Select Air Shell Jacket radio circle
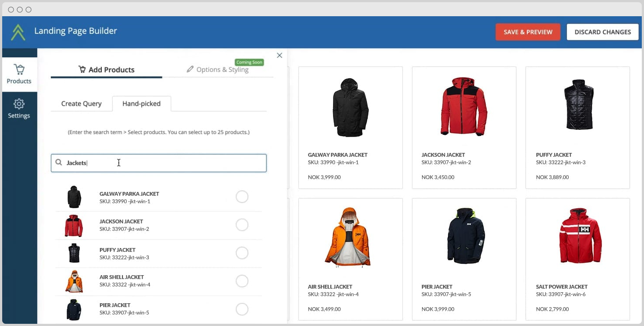 coord(242,281)
